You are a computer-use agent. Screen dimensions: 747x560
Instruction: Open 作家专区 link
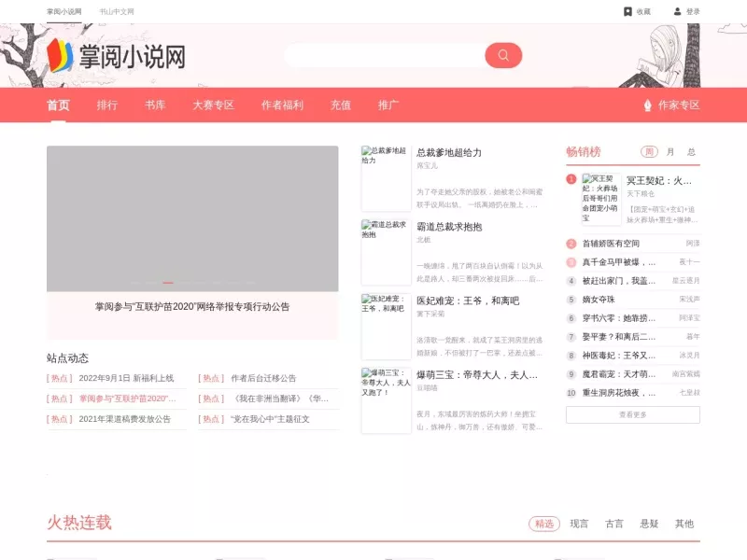pos(679,105)
